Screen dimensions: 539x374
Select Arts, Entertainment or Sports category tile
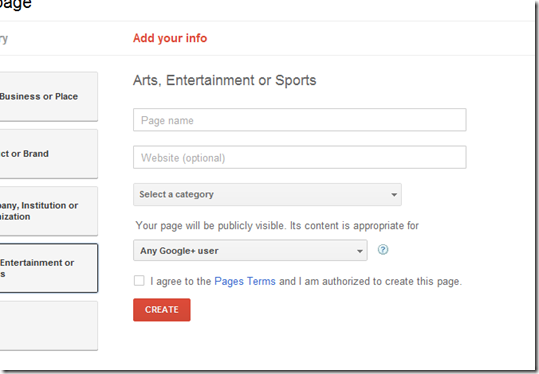click(x=48, y=268)
